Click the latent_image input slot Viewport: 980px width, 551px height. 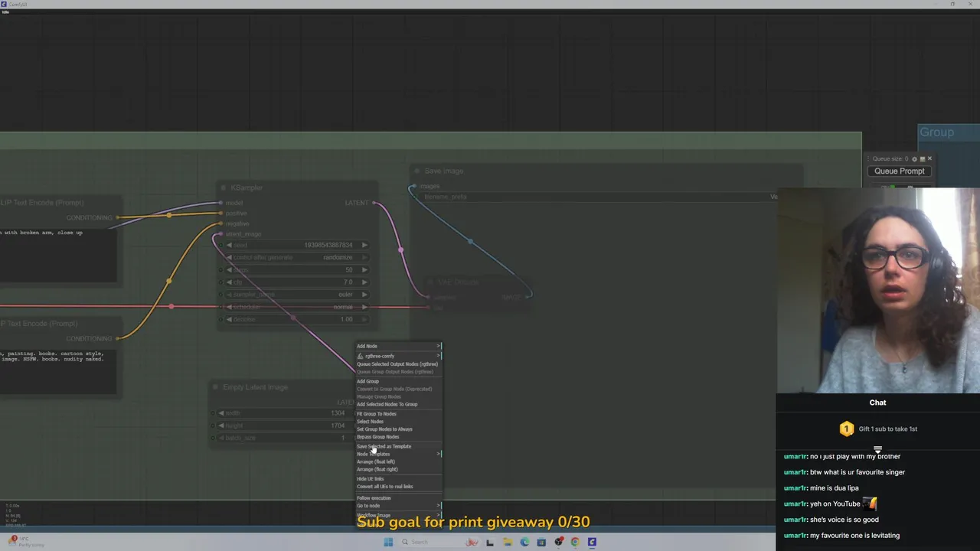pyautogui.click(x=220, y=234)
